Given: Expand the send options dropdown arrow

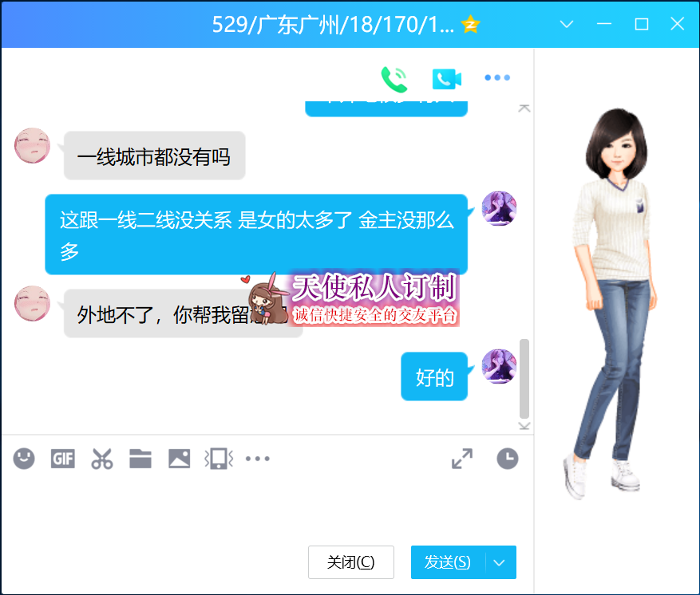Looking at the screenshot, I should pyautogui.click(x=500, y=562).
